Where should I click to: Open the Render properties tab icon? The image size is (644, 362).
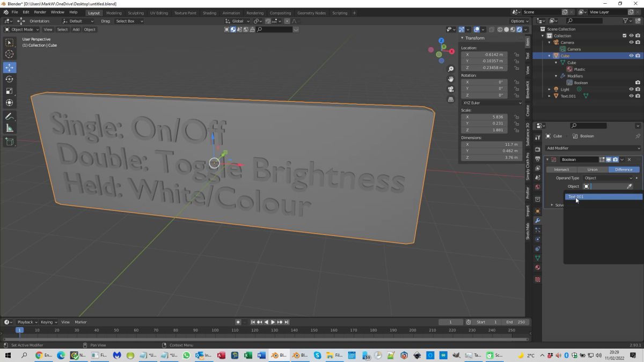[x=537, y=149]
